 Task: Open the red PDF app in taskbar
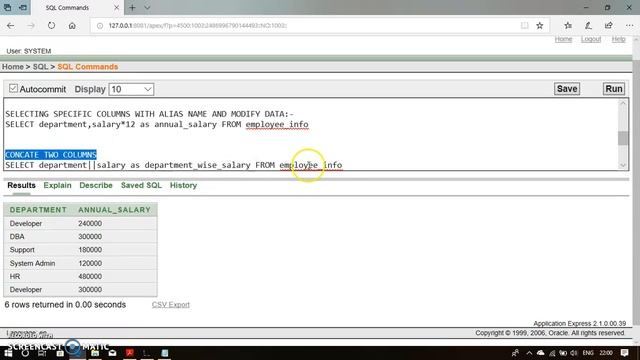130,353
